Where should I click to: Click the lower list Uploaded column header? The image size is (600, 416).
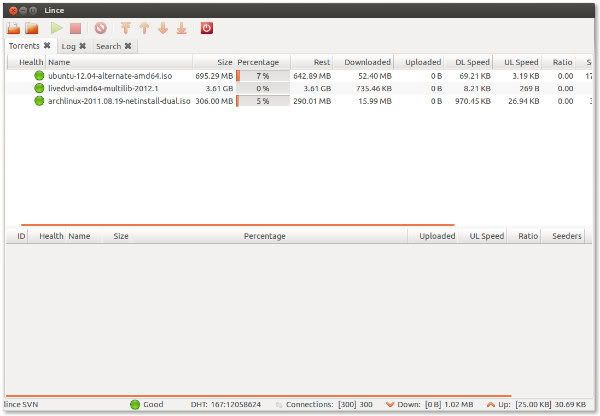(x=433, y=236)
